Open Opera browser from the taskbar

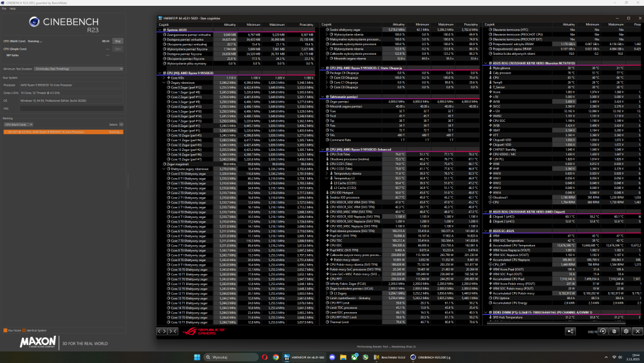[x=265, y=357]
